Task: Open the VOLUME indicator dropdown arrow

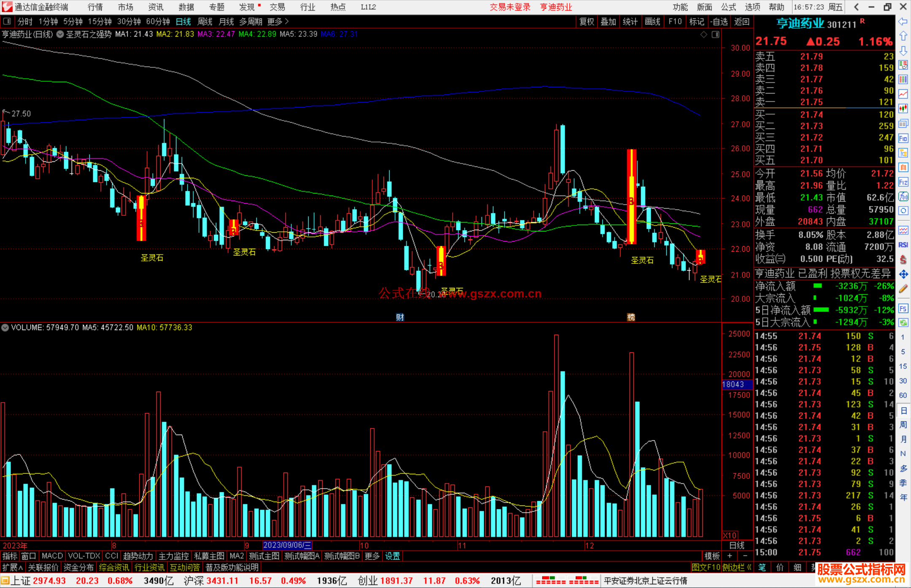Action: point(5,328)
